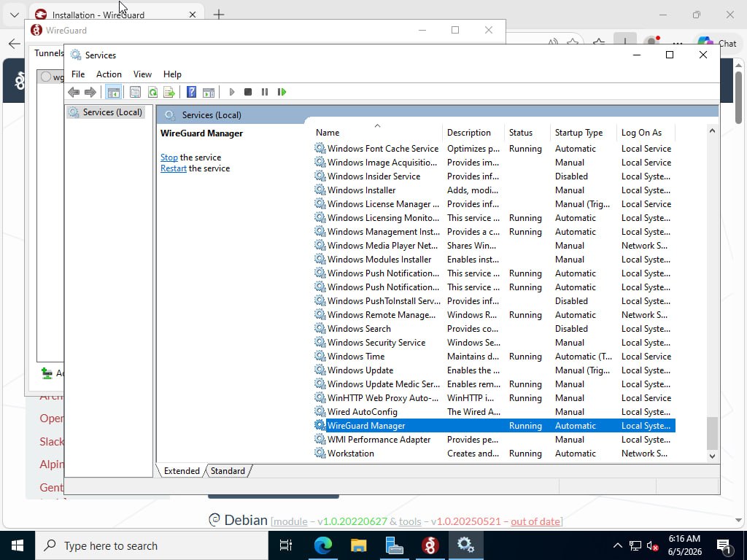Screen dimensions: 747x560
Task: Open the Action menu in Services
Action: 109,74
